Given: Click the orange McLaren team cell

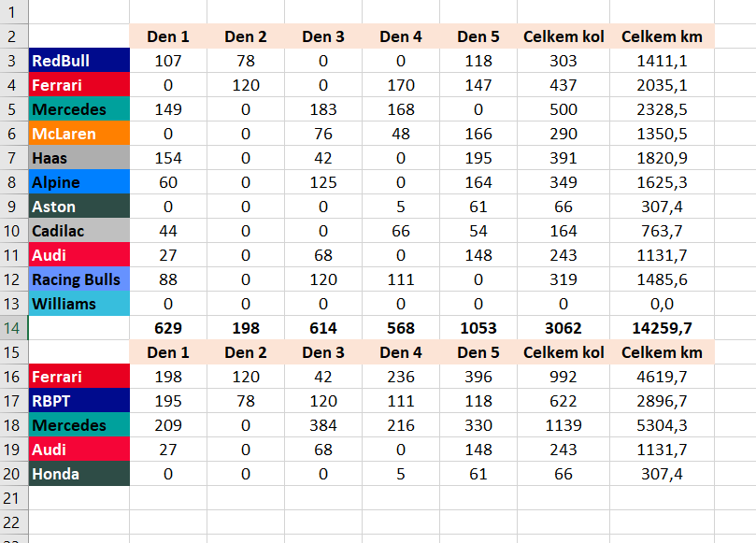Looking at the screenshot, I should (x=79, y=134).
